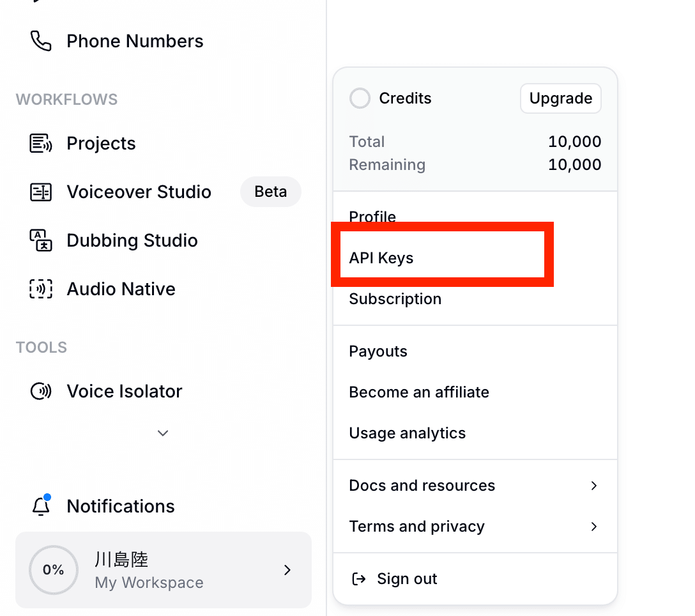This screenshot has height=616, width=695.
Task: Click the Audio Native icon
Action: pos(41,289)
